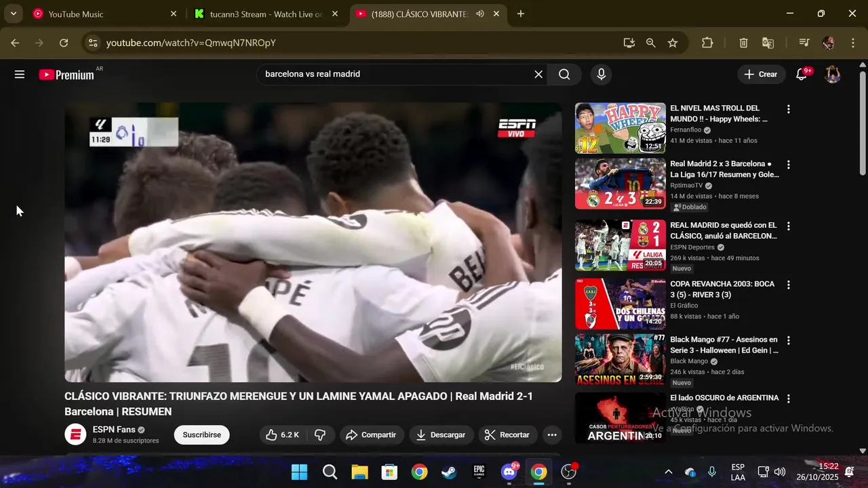Viewport: 868px width, 488px height.
Task: Open options for Copa Revancha 2003 video
Action: tap(788, 285)
